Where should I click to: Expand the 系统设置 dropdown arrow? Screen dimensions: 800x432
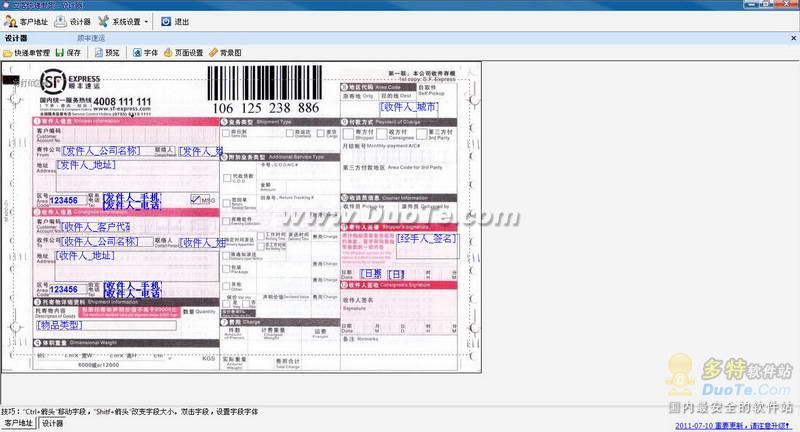coord(146,22)
